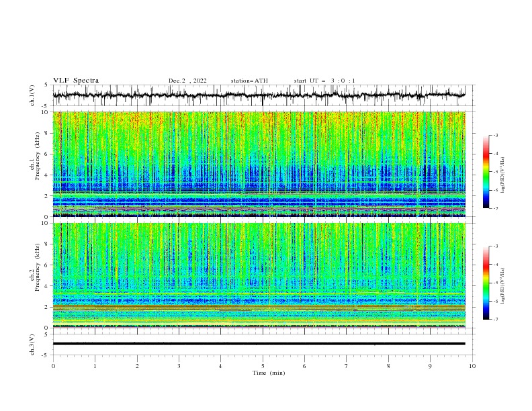Viewport: 532px width, 411px height.
Task: Click inside the ch.1 spectrogram panel
Action: pyautogui.click(x=259, y=164)
